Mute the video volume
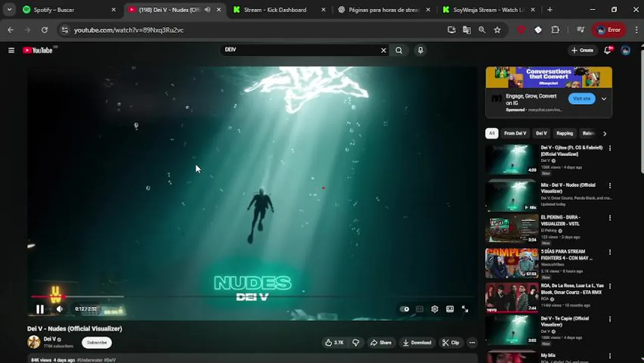Screen dimensions: 644x363 pyautogui.click(x=59, y=309)
